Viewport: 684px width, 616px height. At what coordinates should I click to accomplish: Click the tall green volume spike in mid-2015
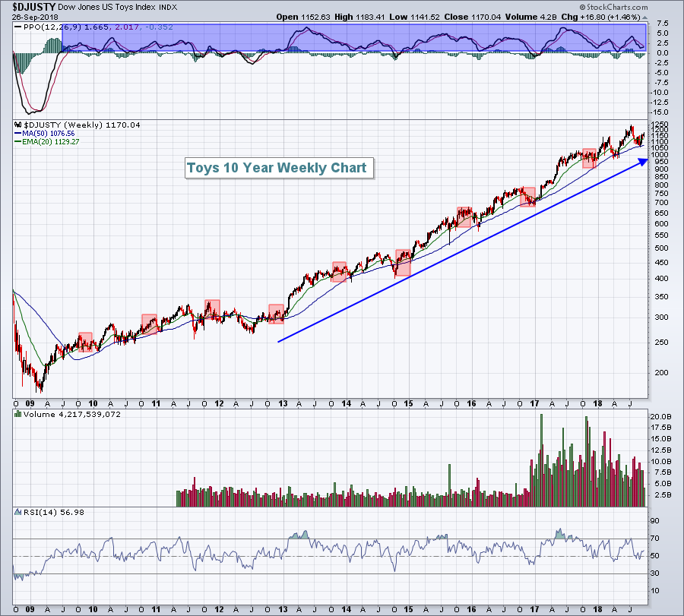449,485
